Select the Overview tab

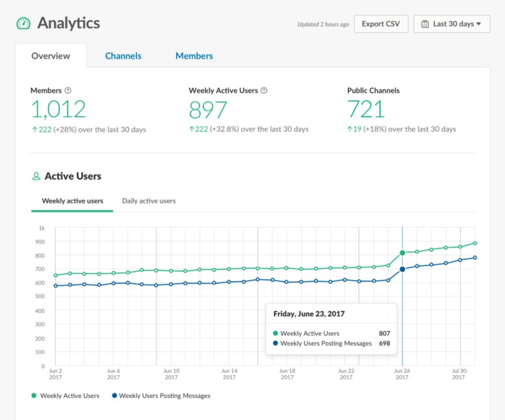[51, 56]
